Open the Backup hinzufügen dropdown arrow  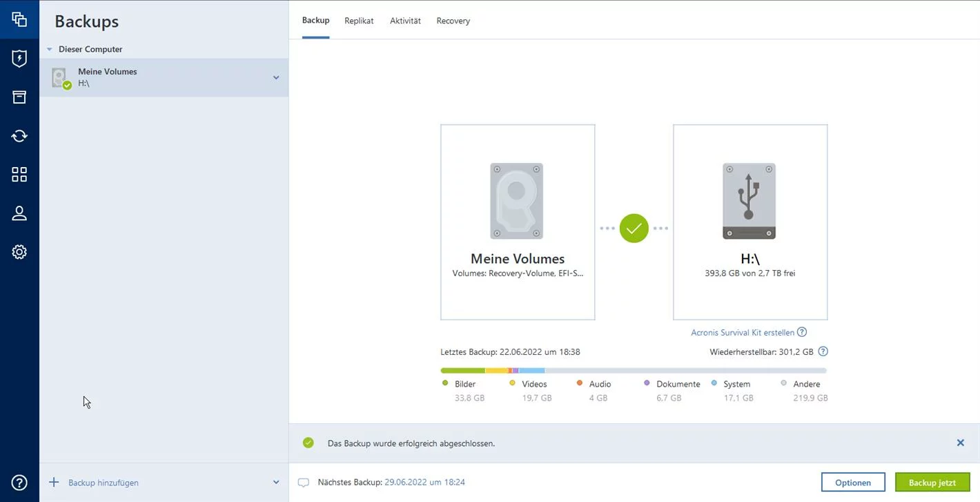coord(276,483)
